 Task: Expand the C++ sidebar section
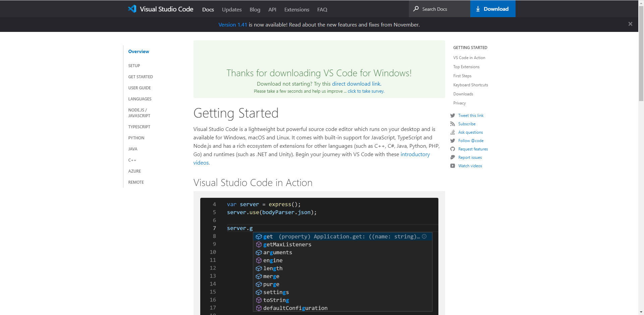tap(132, 160)
